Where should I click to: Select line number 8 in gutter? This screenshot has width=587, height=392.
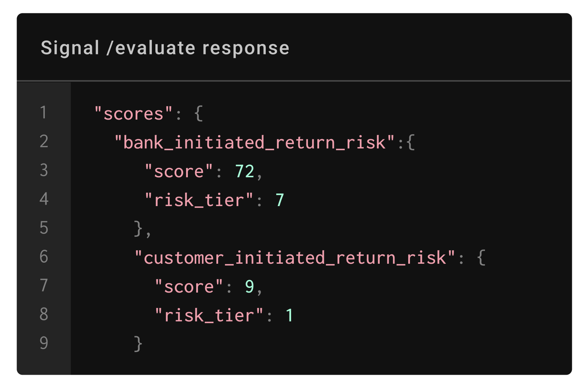tap(44, 314)
